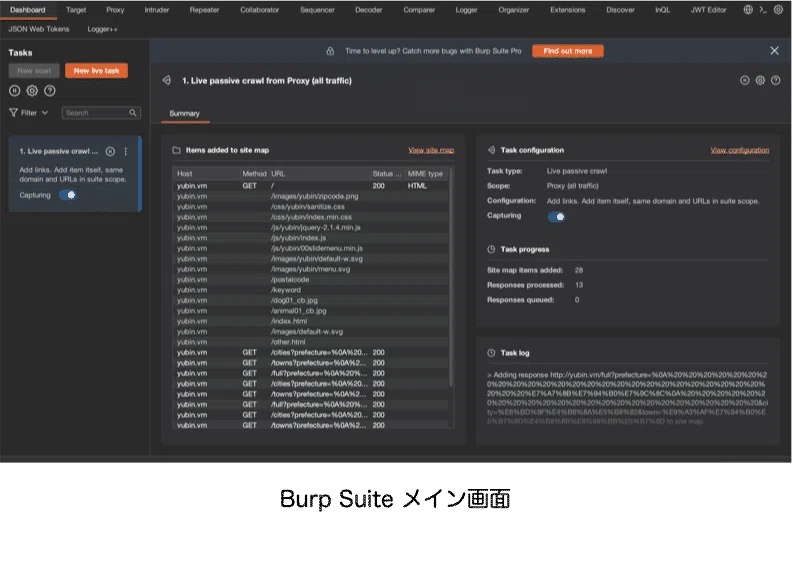Click the Task log clock icon
The height and width of the screenshot is (562, 792).
tap(491, 353)
